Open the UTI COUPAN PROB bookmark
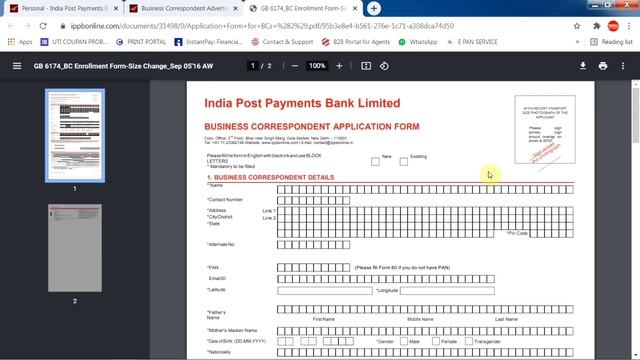The image size is (640, 360). click(x=74, y=42)
